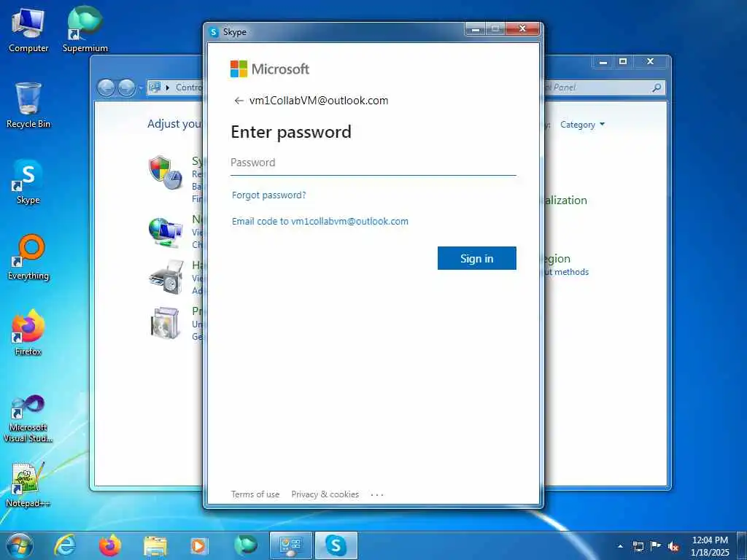Open Privacy & cookies link
This screenshot has width=747, height=560.
[325, 494]
